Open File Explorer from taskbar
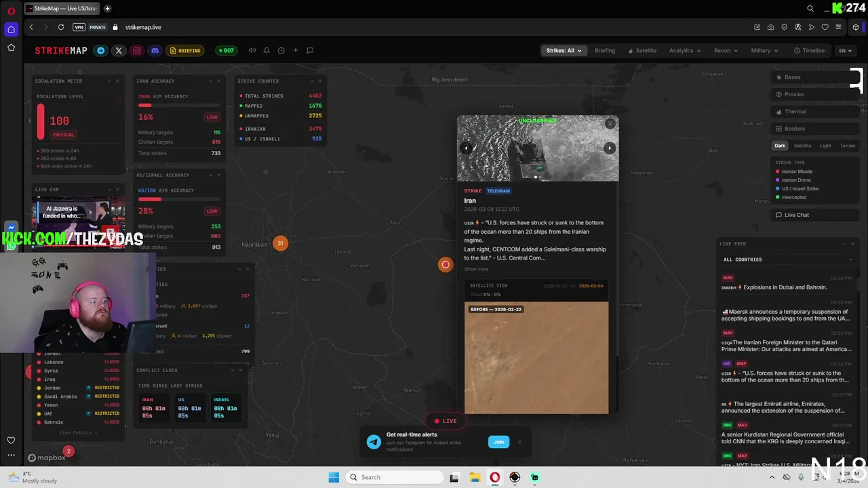Image resolution: width=868 pixels, height=488 pixels. point(475,477)
